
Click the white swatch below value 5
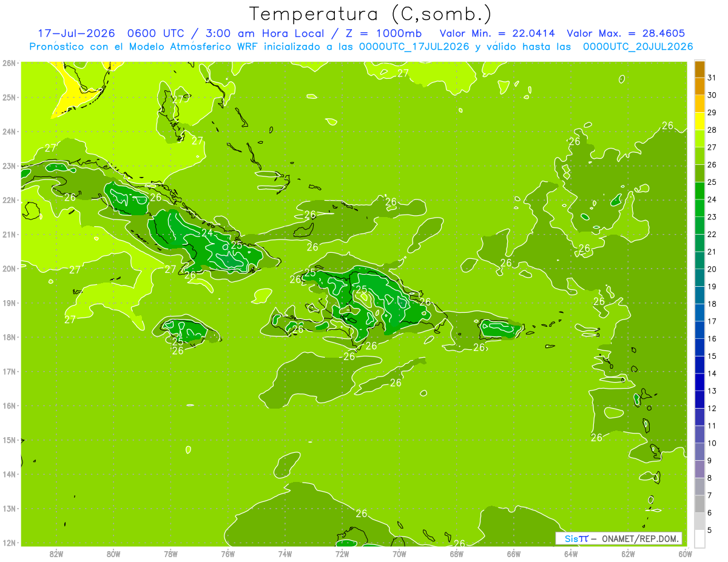pos(699,538)
